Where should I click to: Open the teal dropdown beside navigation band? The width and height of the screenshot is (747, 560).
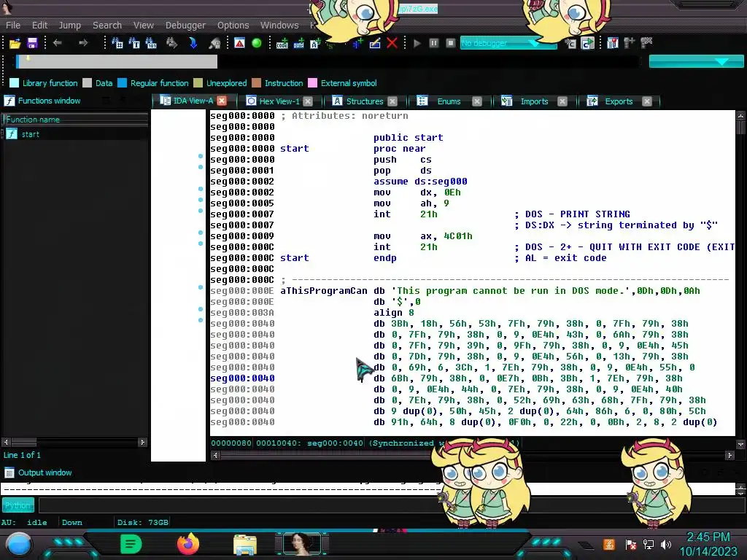[696, 61]
